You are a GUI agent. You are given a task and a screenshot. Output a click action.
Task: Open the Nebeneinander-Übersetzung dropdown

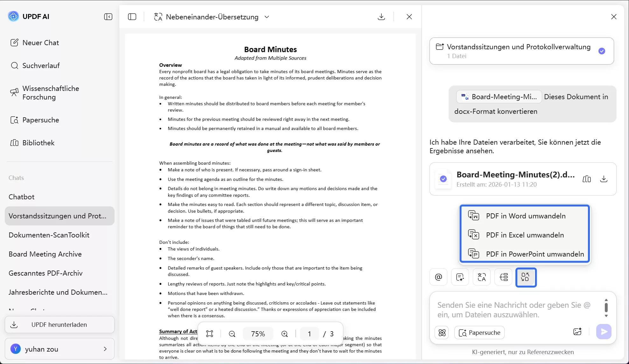[x=267, y=17]
